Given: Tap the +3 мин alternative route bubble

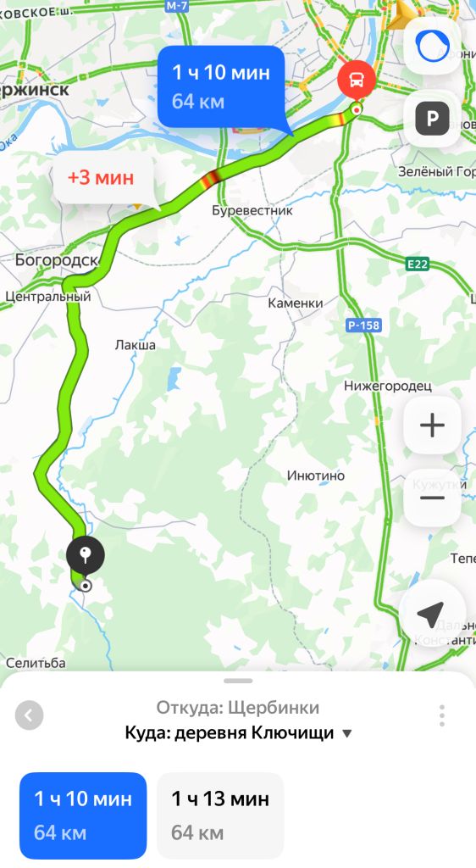Looking at the screenshot, I should (101, 177).
